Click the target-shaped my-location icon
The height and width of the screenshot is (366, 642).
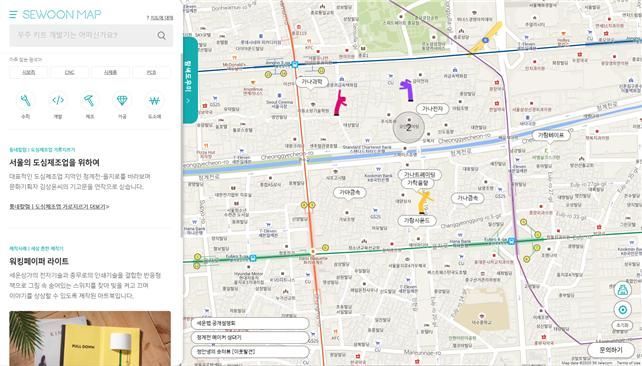pyautogui.click(x=622, y=310)
